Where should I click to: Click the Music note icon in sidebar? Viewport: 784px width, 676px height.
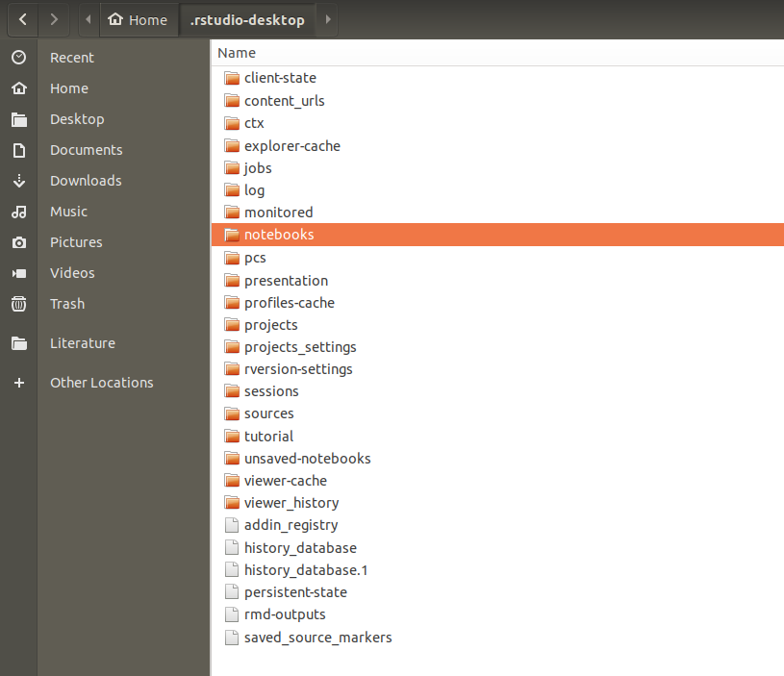[x=18, y=212]
